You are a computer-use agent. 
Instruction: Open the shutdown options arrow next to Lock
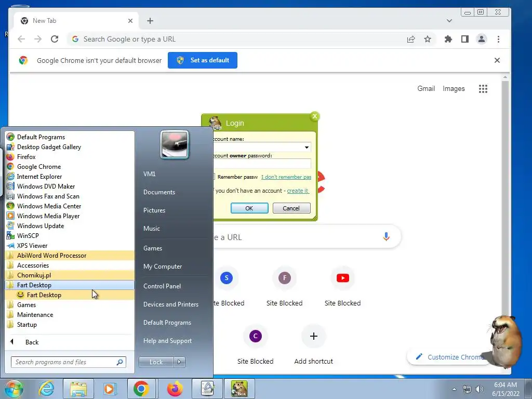point(179,362)
